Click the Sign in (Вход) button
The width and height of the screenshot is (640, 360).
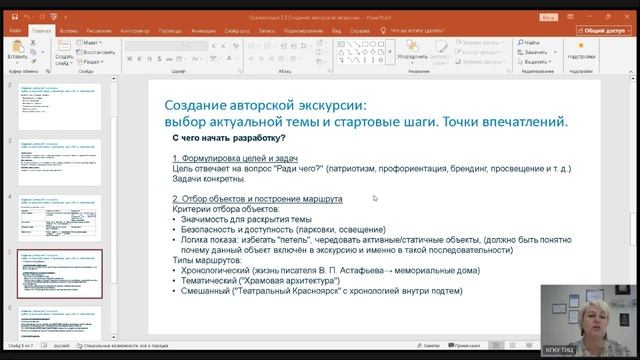[548, 17]
